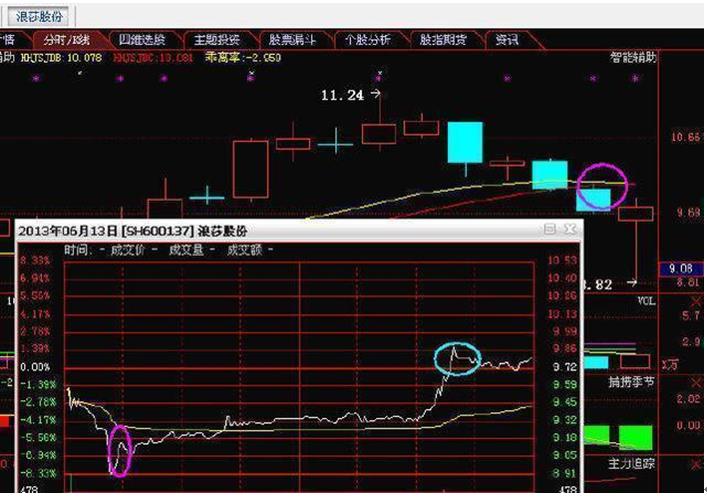
Task: Click the 智能辅助 label in the K-line chart
Action: pos(633,57)
